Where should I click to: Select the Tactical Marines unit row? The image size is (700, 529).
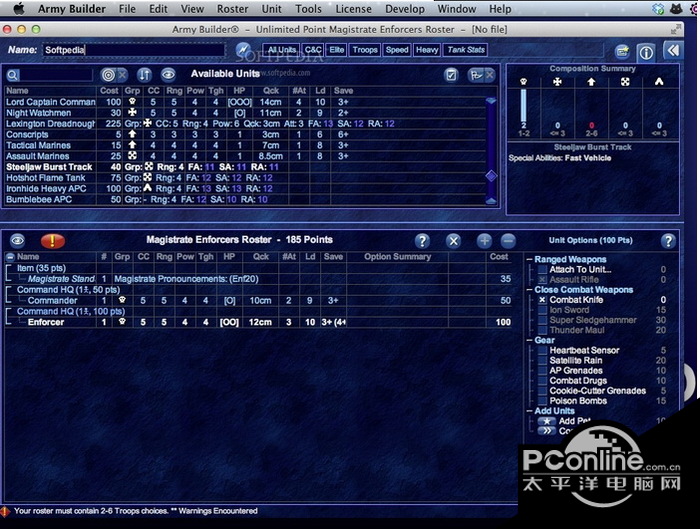coord(246,146)
